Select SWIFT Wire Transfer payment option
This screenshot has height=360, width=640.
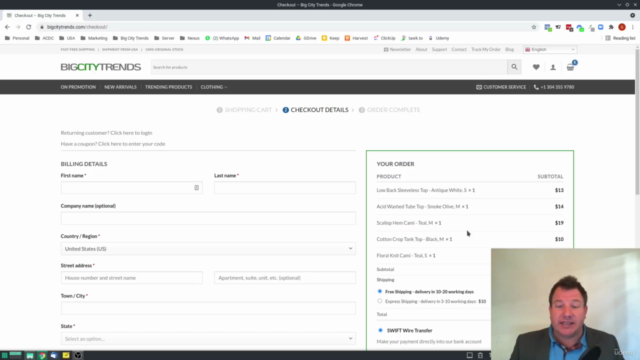[380, 330]
